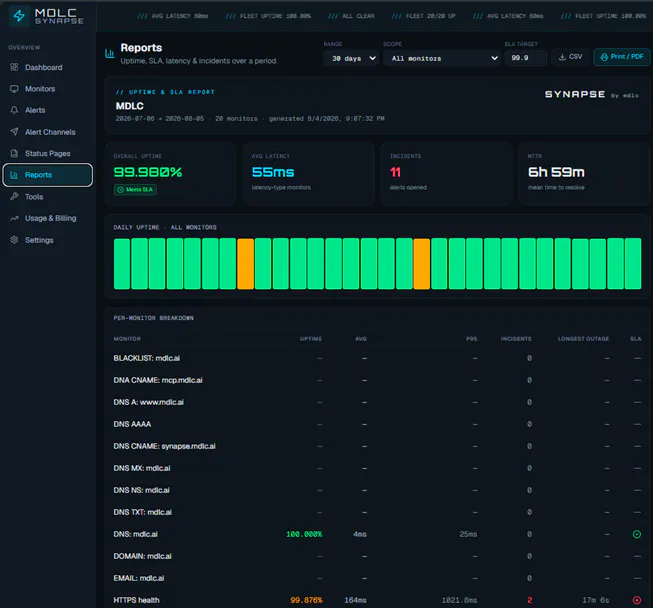
Task: Open Status Pages
Action: click(47, 153)
